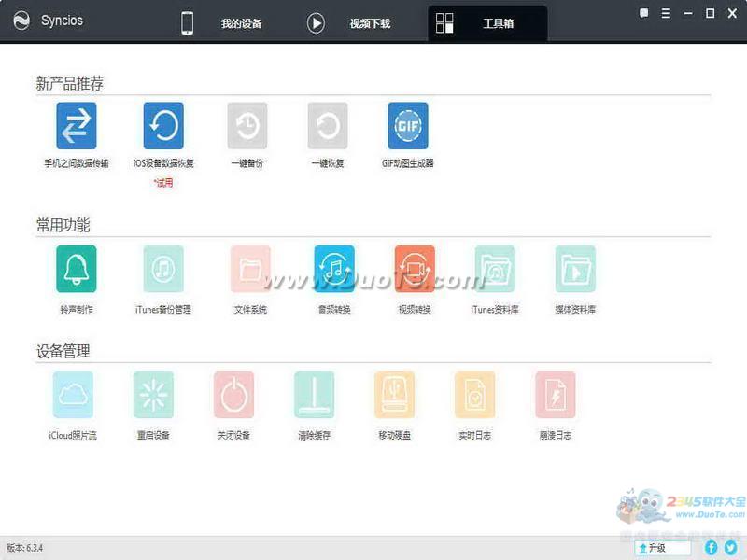This screenshot has width=747, height=560.
Task: Switch to the 视频下载 tab
Action: pos(349,22)
